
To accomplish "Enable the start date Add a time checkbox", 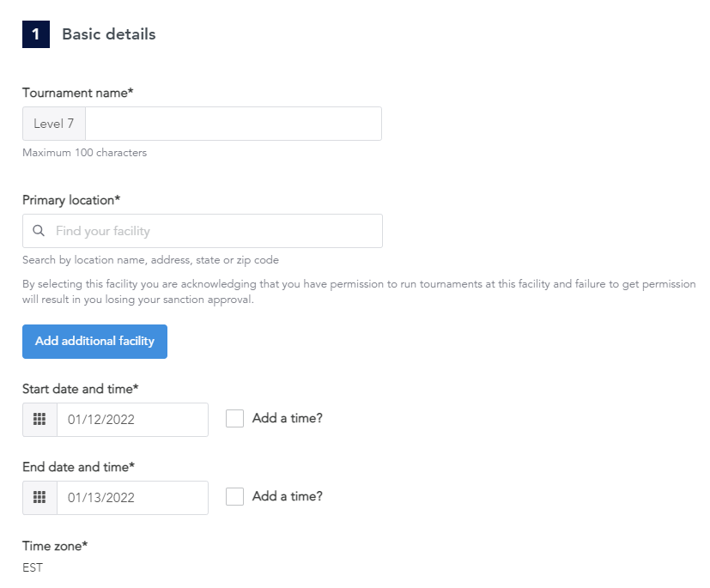I will (234, 418).
